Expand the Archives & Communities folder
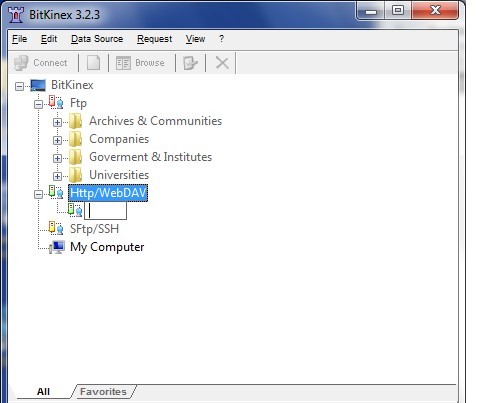 (57, 122)
